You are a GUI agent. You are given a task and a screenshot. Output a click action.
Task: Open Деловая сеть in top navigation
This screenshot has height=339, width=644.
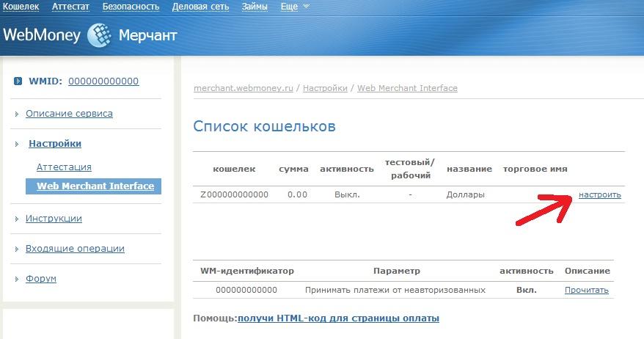pos(200,7)
